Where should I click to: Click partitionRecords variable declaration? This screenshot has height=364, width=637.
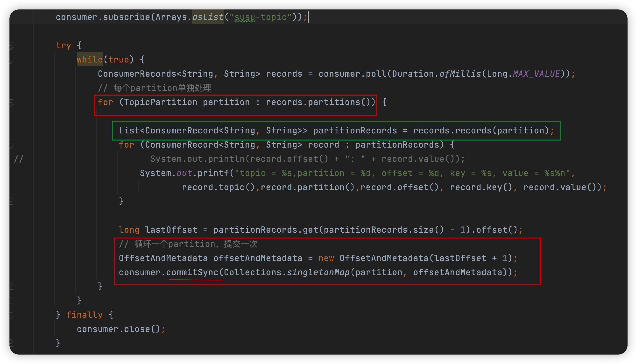point(355,131)
